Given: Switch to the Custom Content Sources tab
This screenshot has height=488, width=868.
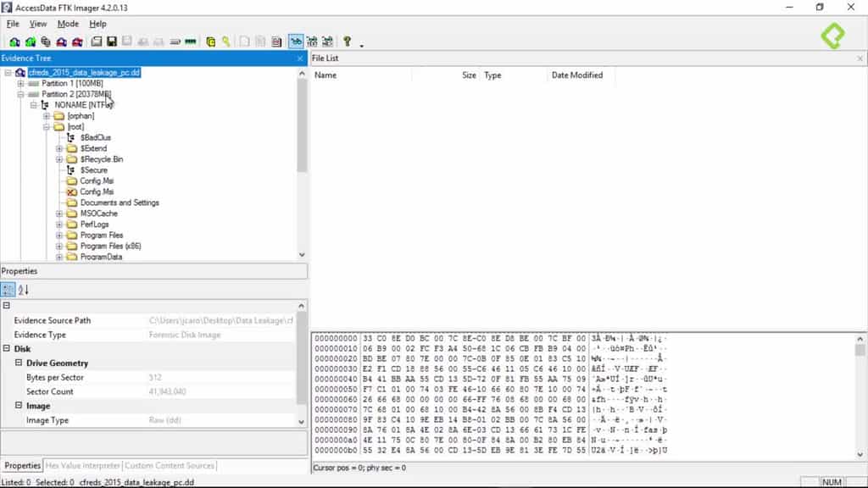Looking at the screenshot, I should 170,466.
